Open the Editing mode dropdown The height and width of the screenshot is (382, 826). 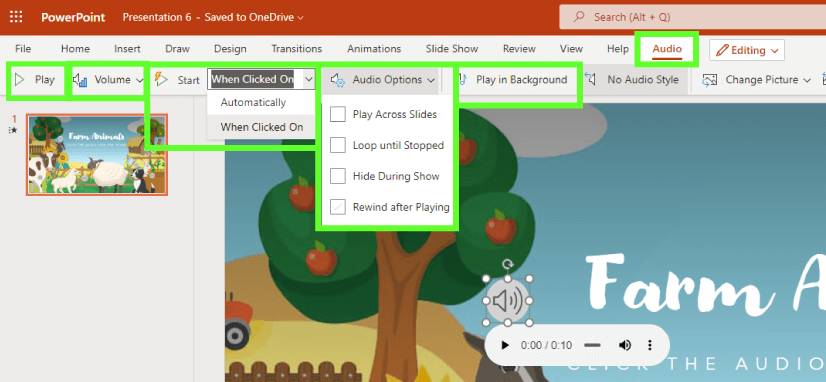click(747, 51)
